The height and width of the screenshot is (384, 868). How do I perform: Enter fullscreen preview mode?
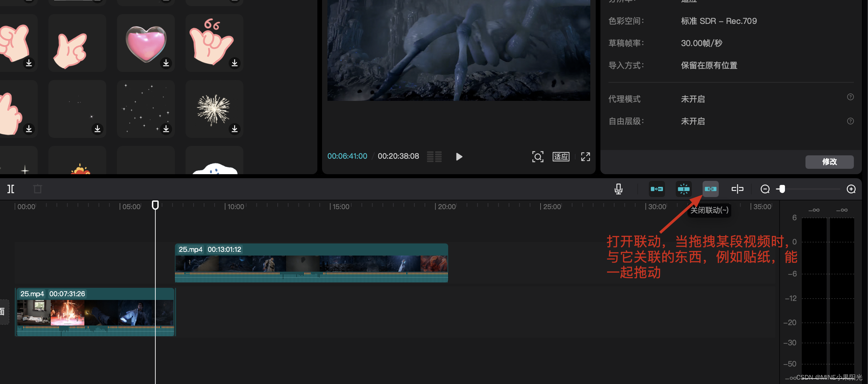[585, 156]
